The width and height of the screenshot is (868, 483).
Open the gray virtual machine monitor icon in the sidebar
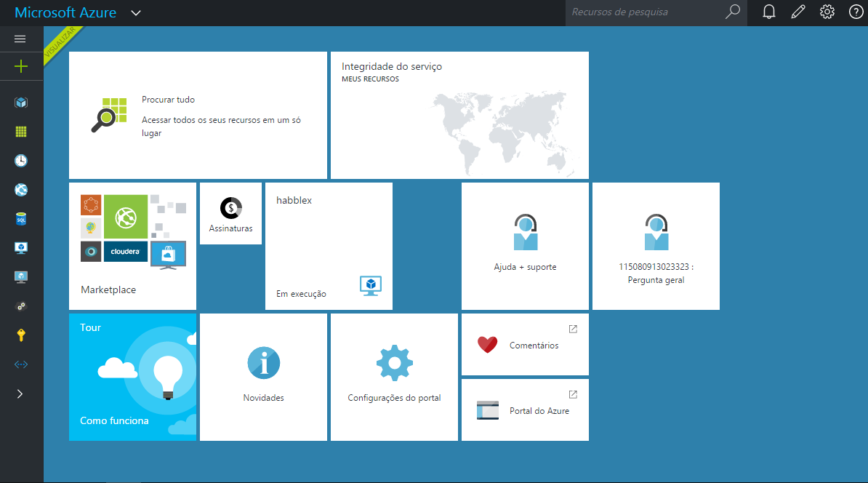[21, 277]
